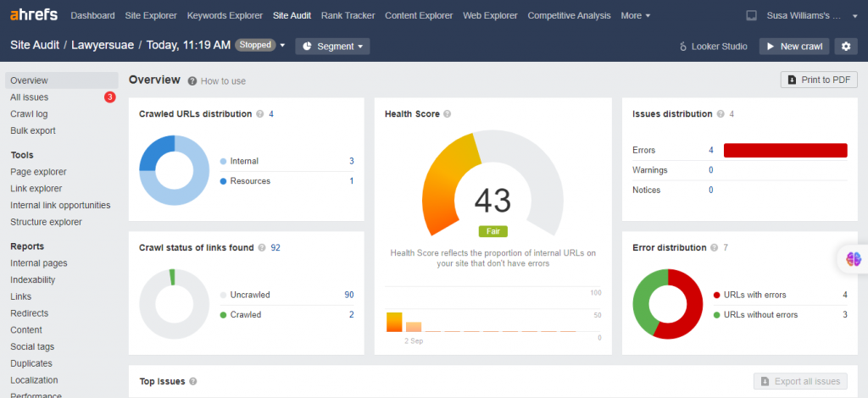Select Site Audit in top navigation
868x398 pixels.
292,15
